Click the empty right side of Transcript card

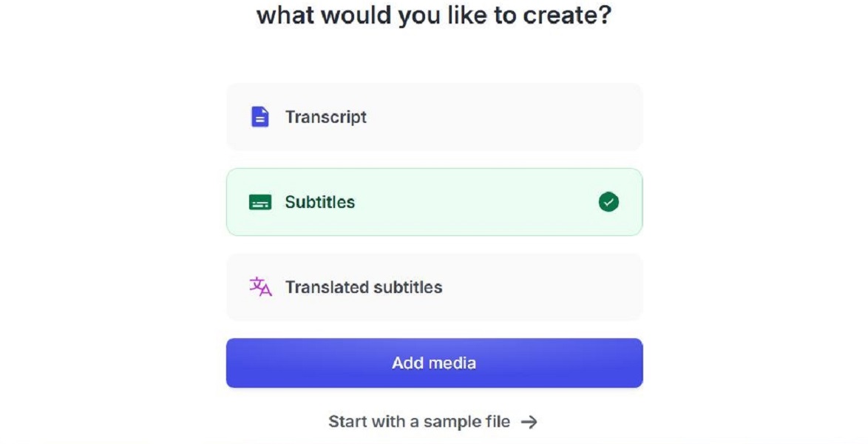(526, 117)
